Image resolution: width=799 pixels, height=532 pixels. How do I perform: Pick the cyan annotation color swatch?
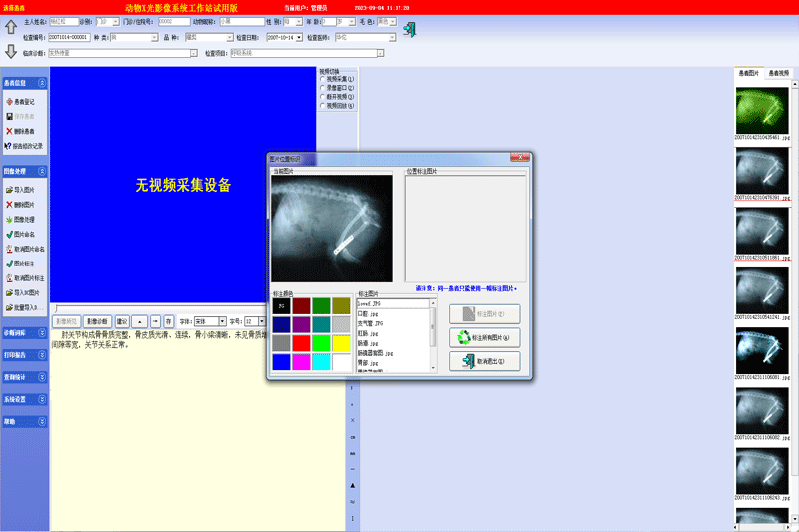pyautogui.click(x=321, y=362)
